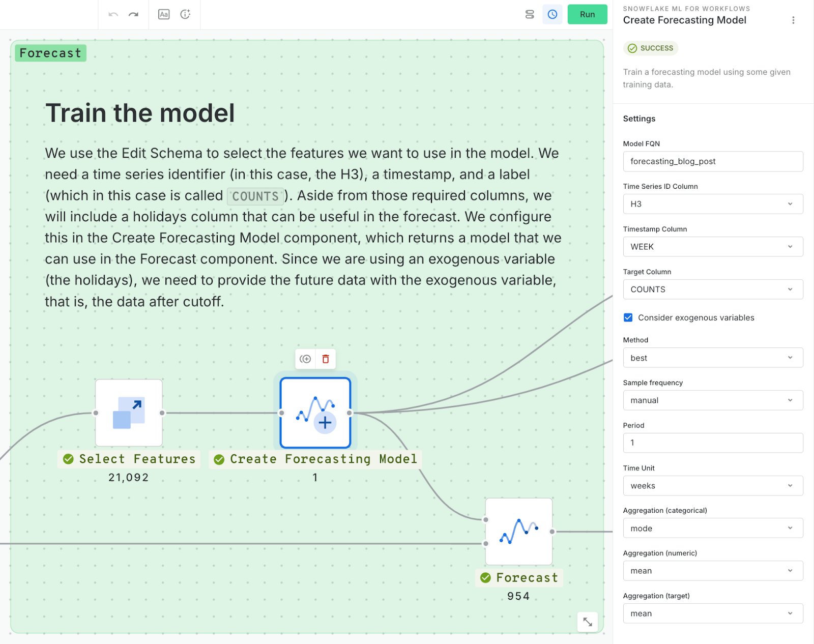Open the Time Unit dropdown set to weeks

tap(712, 485)
